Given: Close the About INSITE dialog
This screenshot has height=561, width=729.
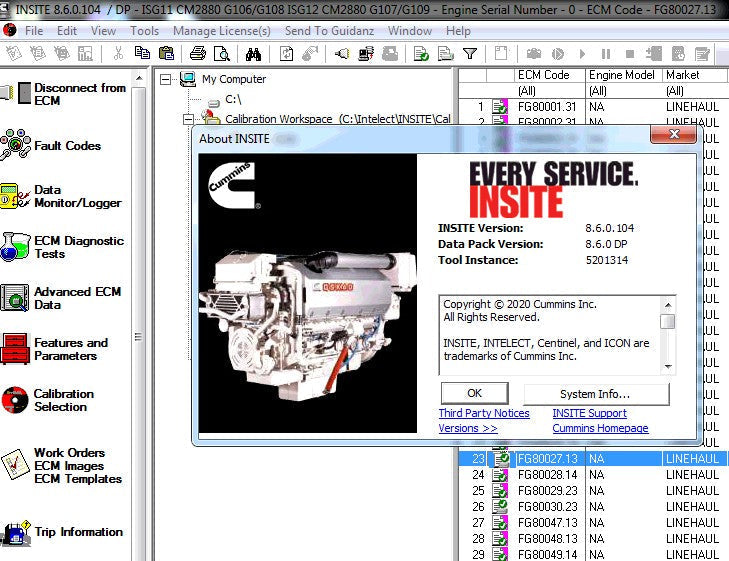Looking at the screenshot, I should [x=674, y=134].
